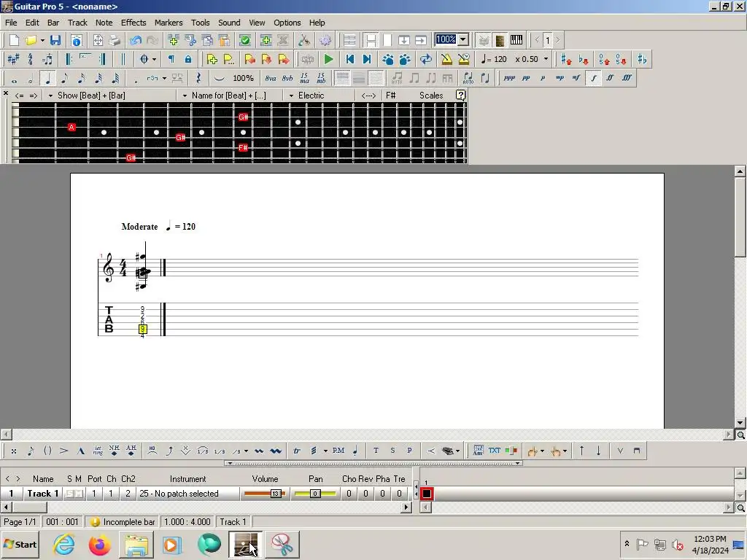Viewport: 747px width, 560px height.
Task: Set the dynamic to mf
Action: pyautogui.click(x=576, y=78)
